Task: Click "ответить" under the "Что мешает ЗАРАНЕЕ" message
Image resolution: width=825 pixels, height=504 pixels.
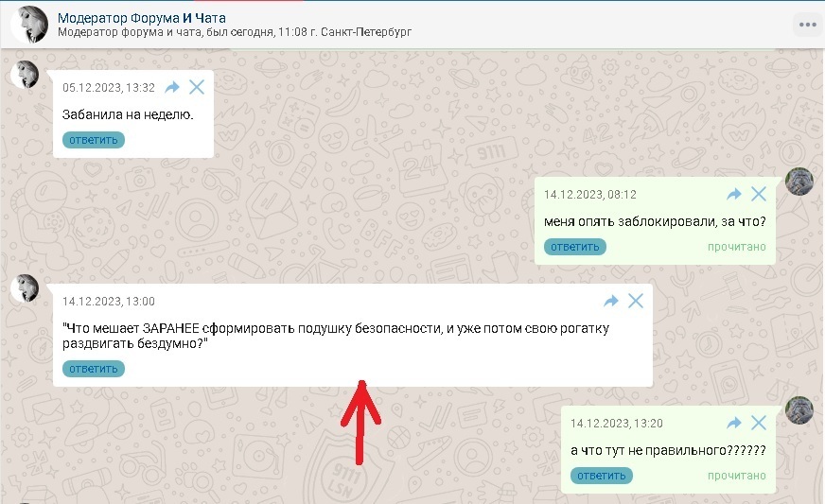Action: (94, 369)
